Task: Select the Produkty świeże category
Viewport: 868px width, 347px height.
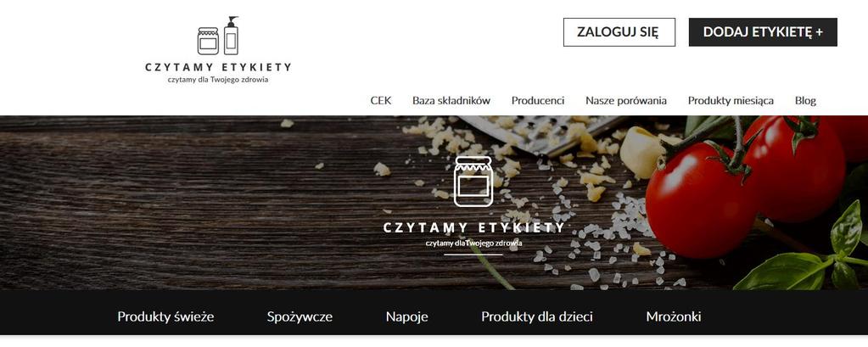Action: [165, 317]
